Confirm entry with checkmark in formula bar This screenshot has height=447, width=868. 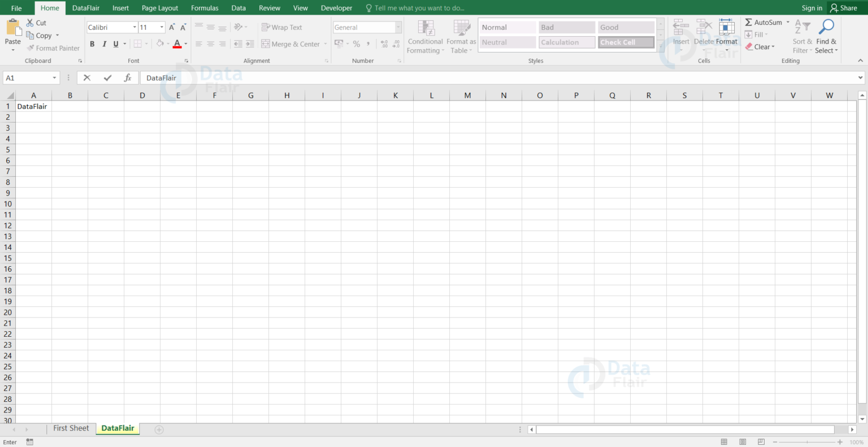pyautogui.click(x=107, y=78)
